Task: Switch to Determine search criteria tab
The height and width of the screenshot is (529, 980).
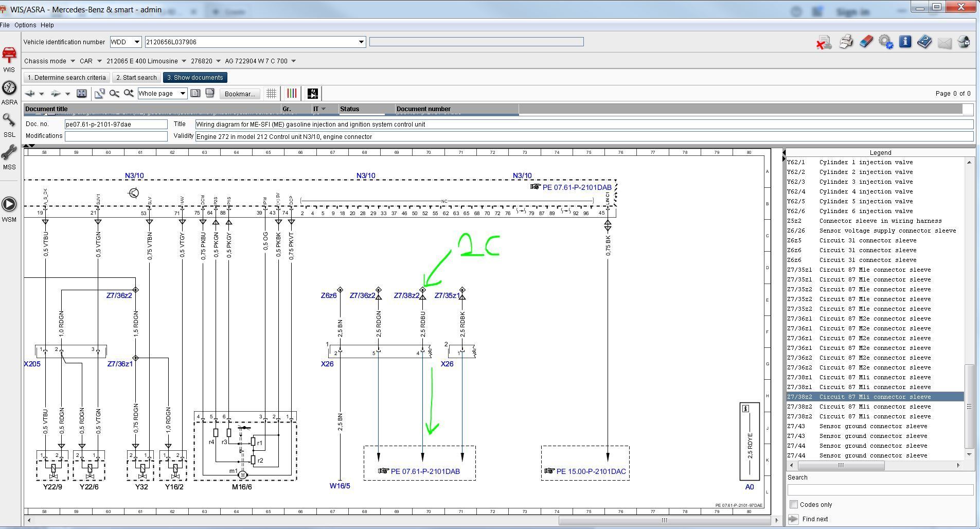Action: click(67, 78)
